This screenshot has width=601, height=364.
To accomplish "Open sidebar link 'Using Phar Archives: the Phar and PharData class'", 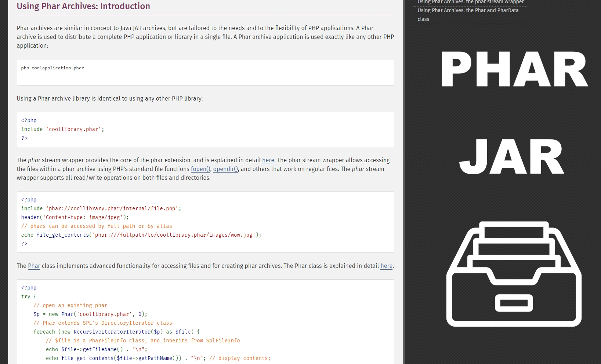I will click(468, 15).
